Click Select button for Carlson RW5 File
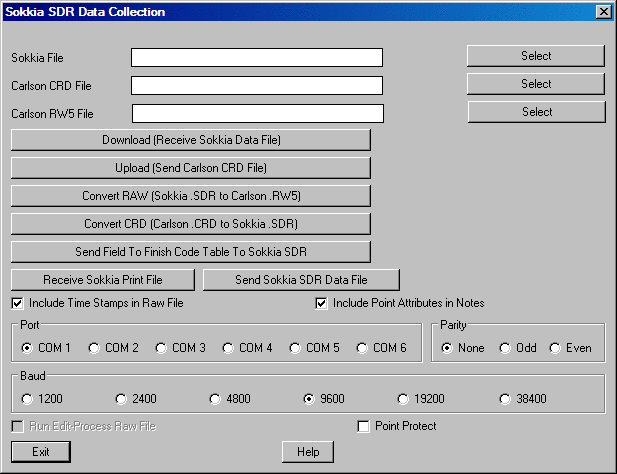This screenshot has width=617, height=474. 536,112
